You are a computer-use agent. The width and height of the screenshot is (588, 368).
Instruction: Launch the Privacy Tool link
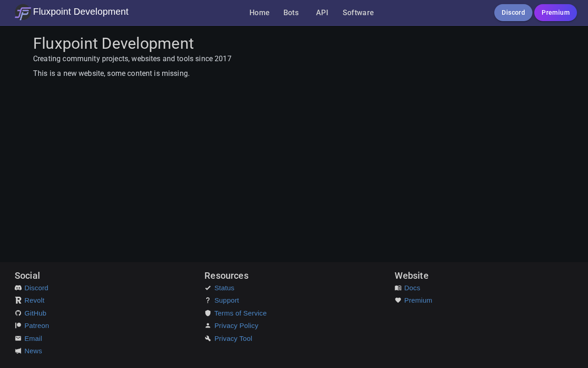[x=233, y=339]
